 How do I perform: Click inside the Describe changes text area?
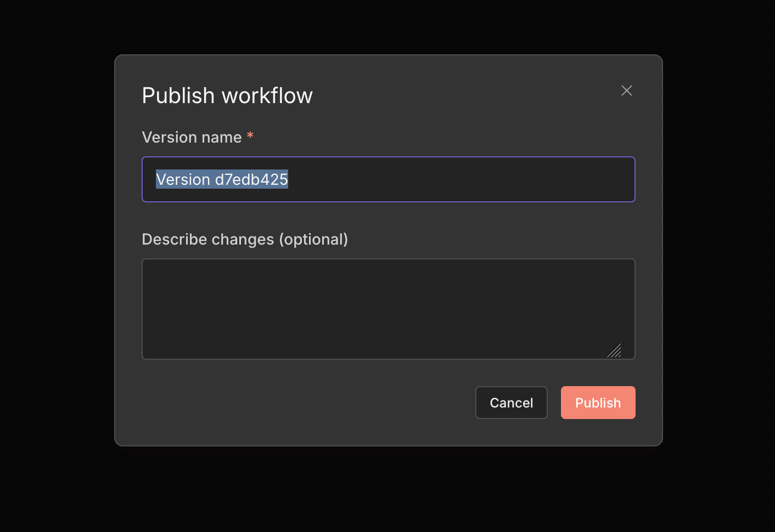click(x=384, y=307)
